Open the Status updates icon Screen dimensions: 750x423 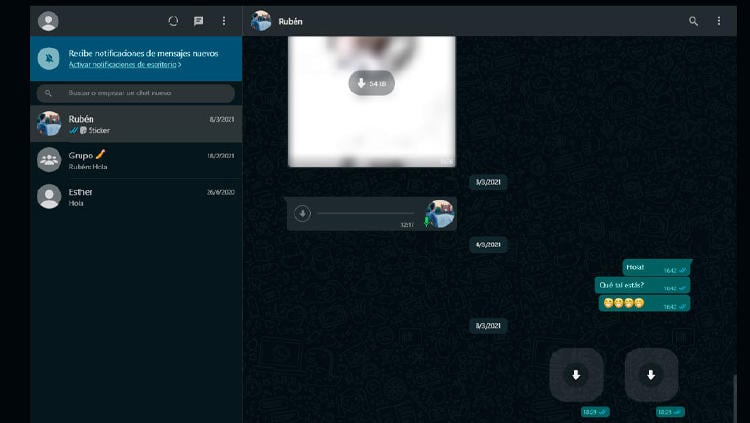(173, 21)
